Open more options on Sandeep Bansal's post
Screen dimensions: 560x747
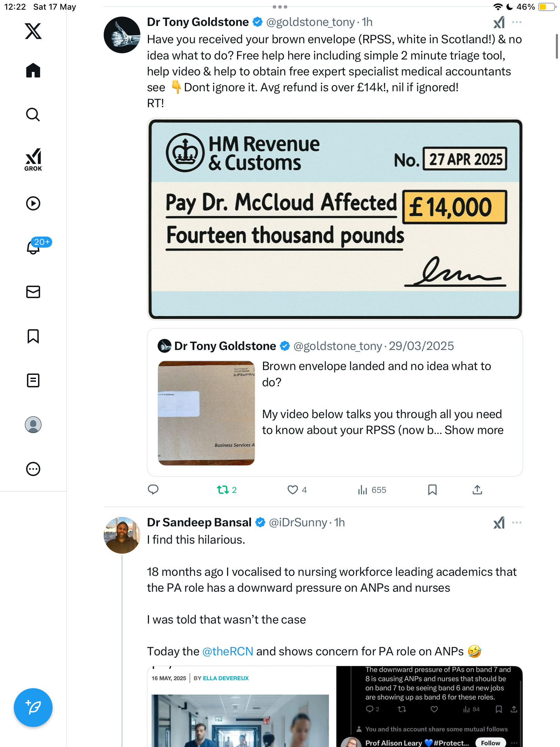[x=517, y=523]
